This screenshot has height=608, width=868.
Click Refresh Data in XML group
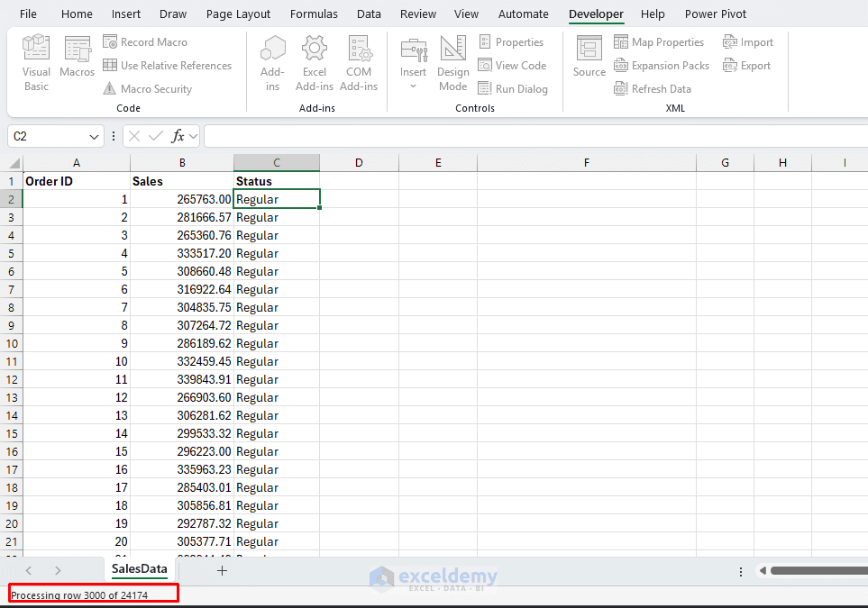(x=653, y=88)
